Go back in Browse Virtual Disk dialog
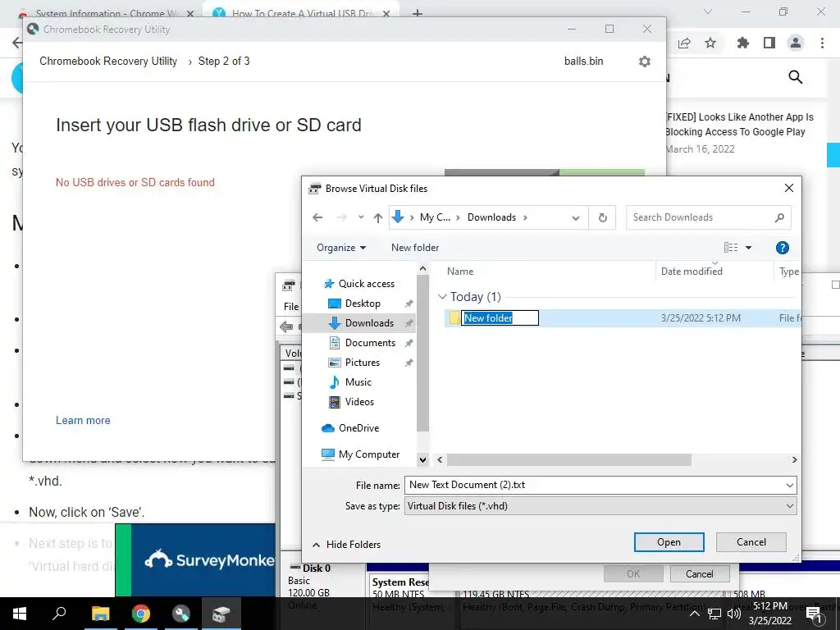 [x=317, y=217]
